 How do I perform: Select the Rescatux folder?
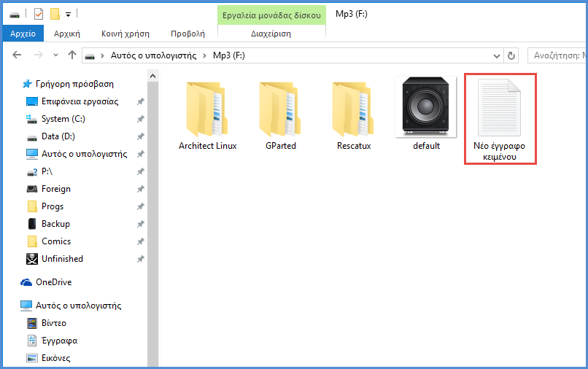(x=354, y=114)
